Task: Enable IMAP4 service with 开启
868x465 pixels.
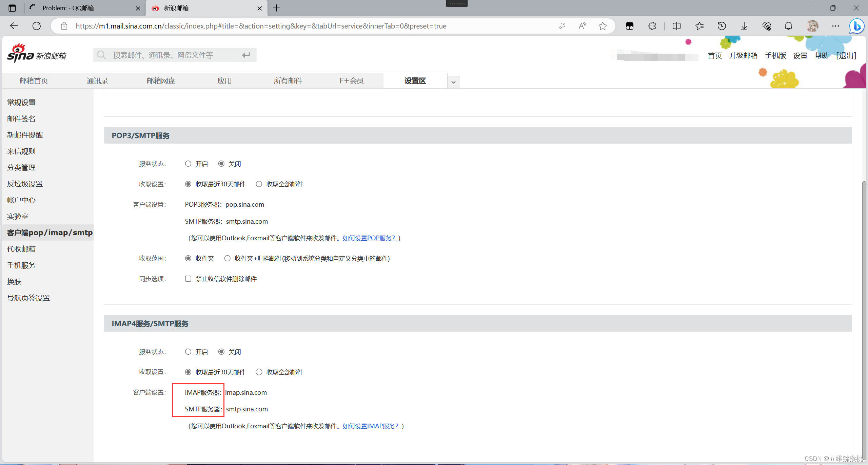Action: pyautogui.click(x=188, y=352)
